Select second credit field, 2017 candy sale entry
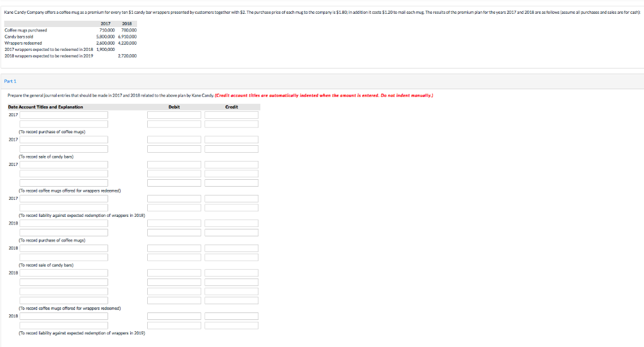644x347 pixels. coord(231,149)
